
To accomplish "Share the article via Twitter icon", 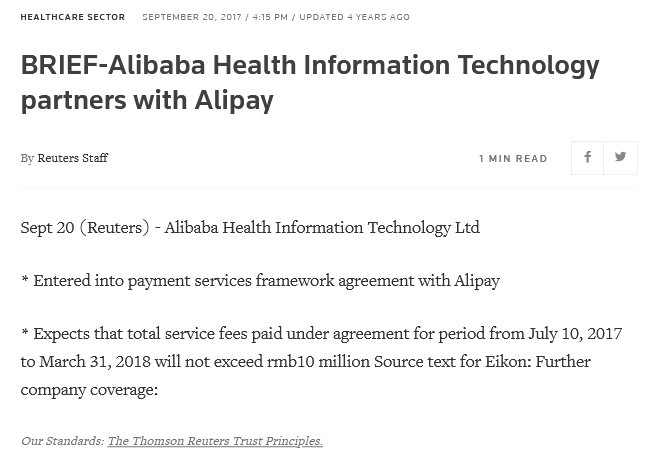I will point(620,158).
